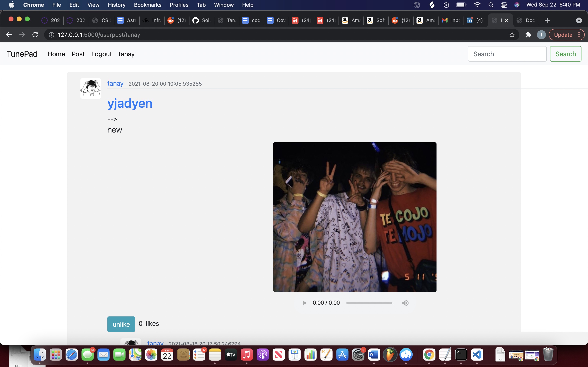Screen dimensions: 588x367
Task: Click inside the Search input field
Action: pyautogui.click(x=507, y=54)
